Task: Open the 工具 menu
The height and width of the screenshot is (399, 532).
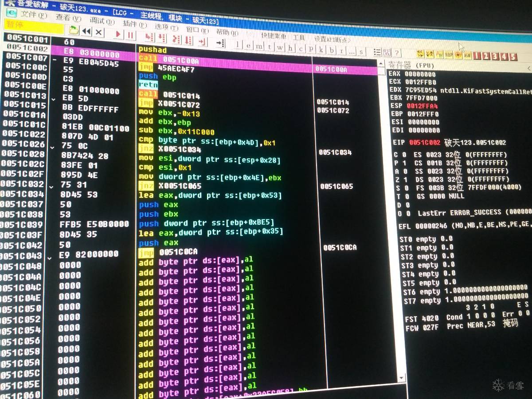Action: pos(298,38)
